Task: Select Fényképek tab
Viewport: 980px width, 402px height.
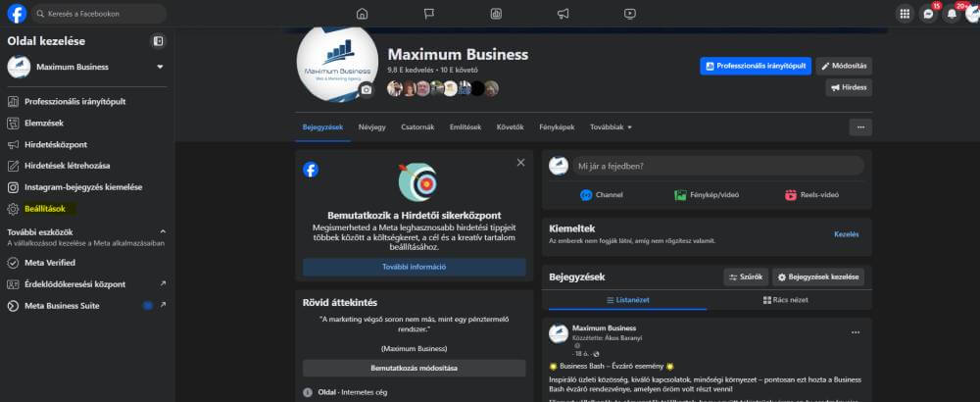Action: (x=557, y=126)
